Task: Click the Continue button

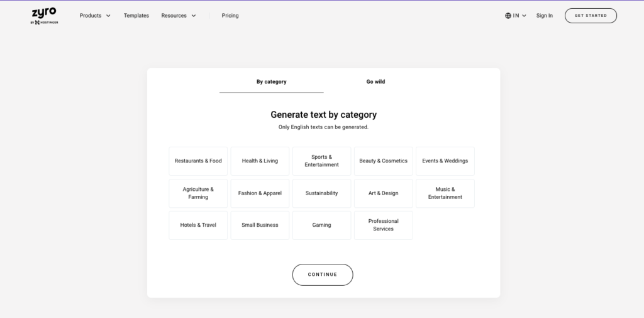Action: (x=323, y=275)
